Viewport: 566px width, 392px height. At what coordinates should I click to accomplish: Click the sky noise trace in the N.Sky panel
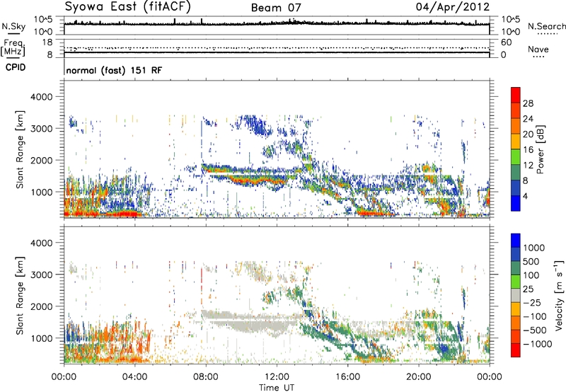(x=277, y=23)
